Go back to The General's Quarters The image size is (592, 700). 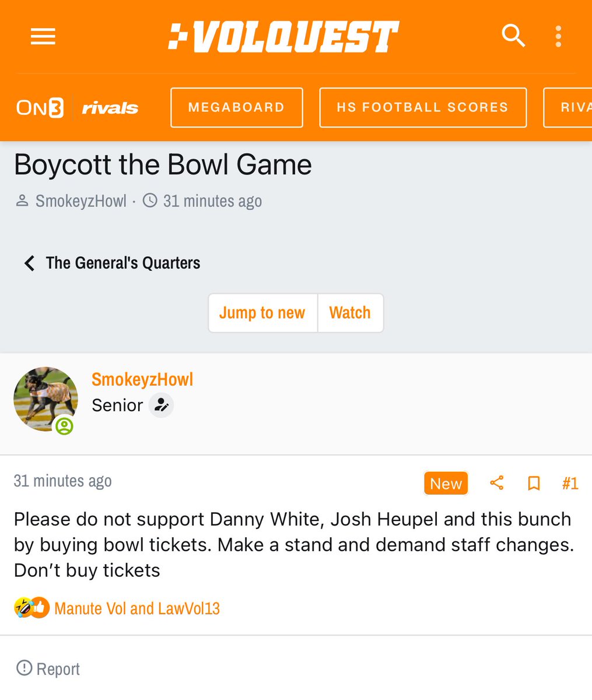coord(113,263)
